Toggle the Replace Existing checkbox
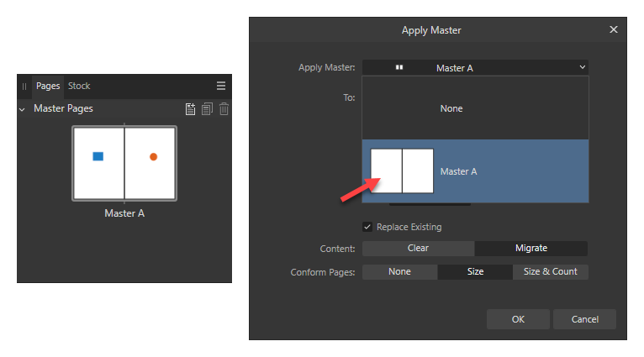 point(367,227)
